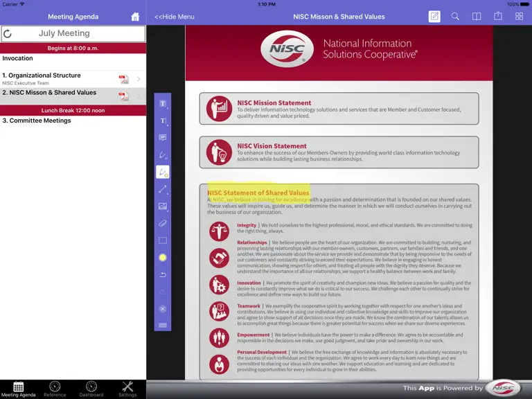Click the Personal Development value label
The width and height of the screenshot is (532, 399).
coord(262,352)
